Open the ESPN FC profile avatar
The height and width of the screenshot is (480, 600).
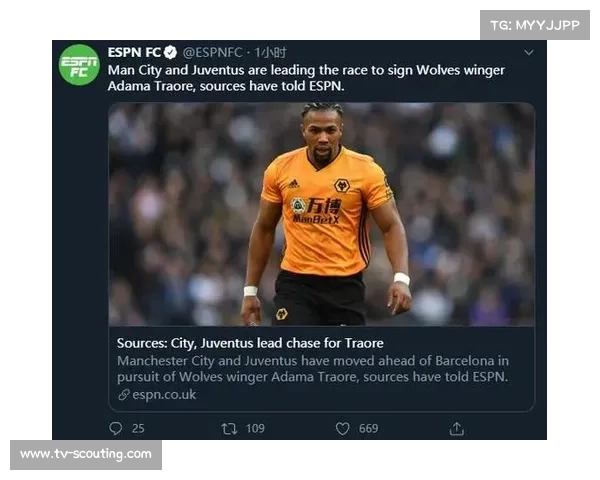point(79,64)
